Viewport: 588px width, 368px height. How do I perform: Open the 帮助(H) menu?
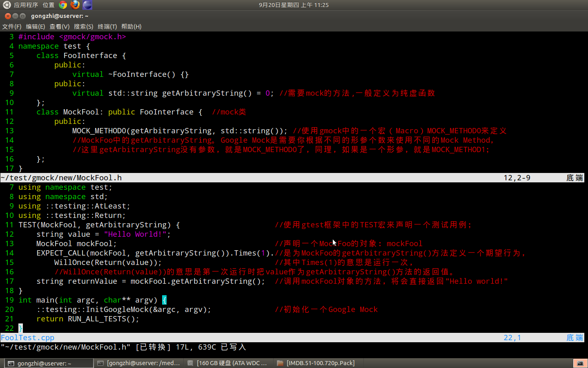[131, 27]
